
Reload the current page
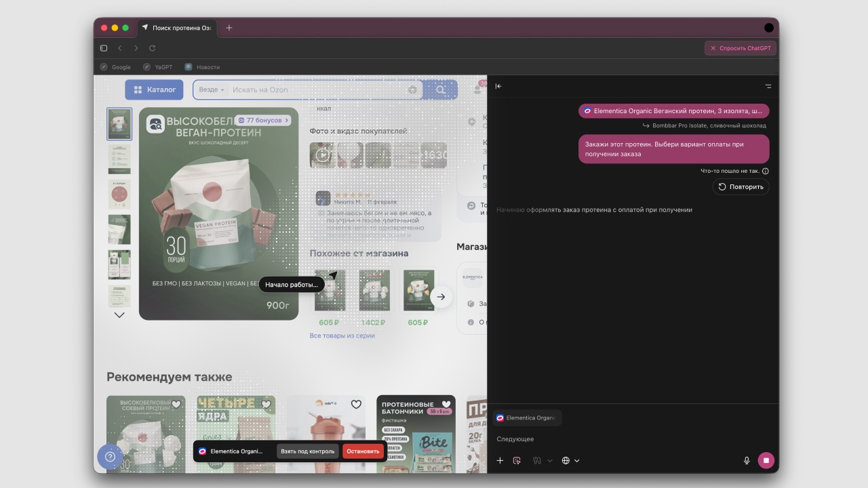click(153, 48)
